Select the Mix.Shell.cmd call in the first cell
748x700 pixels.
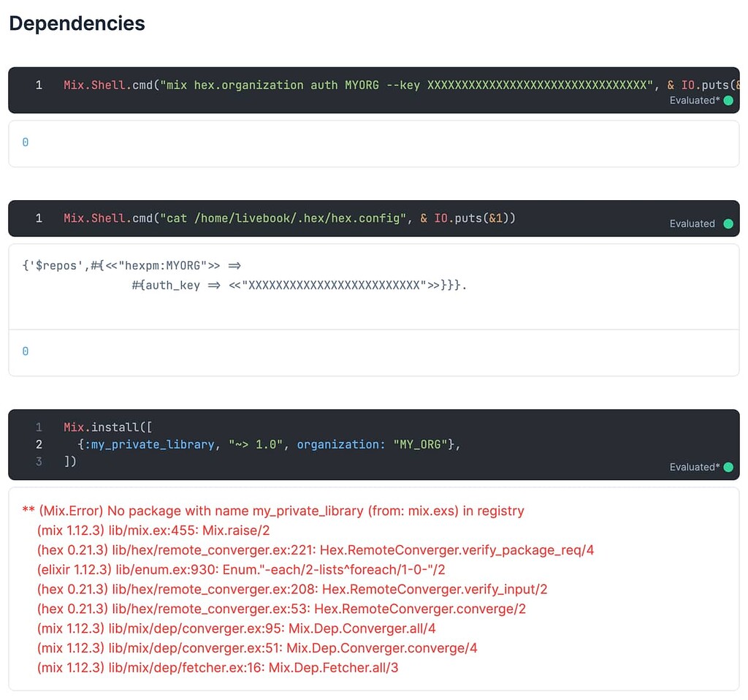(x=102, y=85)
